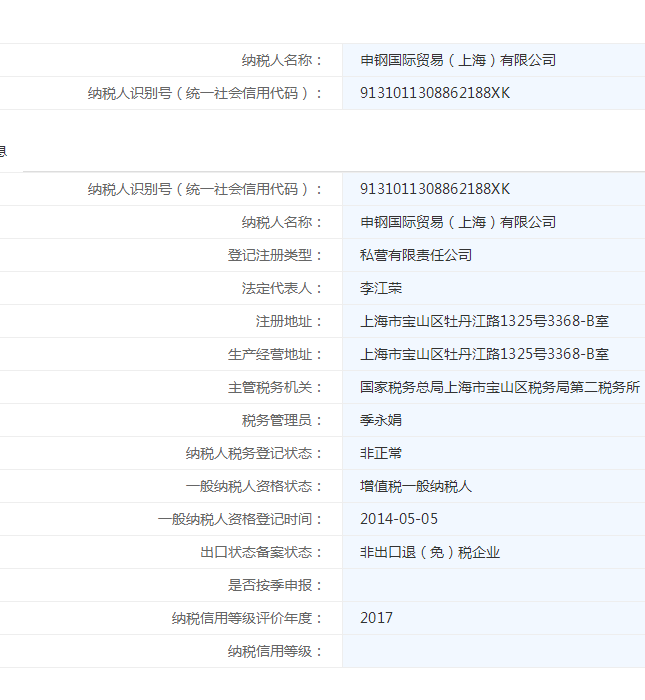Select the registration date 2014-05-05
Viewport: 645px width, 700px height.
pyautogui.click(x=399, y=519)
